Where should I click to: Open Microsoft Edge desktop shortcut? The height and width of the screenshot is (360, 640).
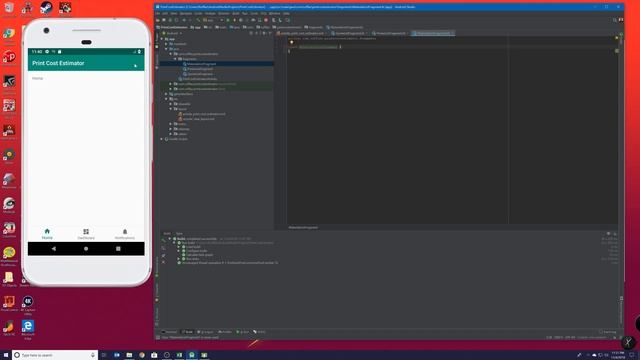coord(28,329)
